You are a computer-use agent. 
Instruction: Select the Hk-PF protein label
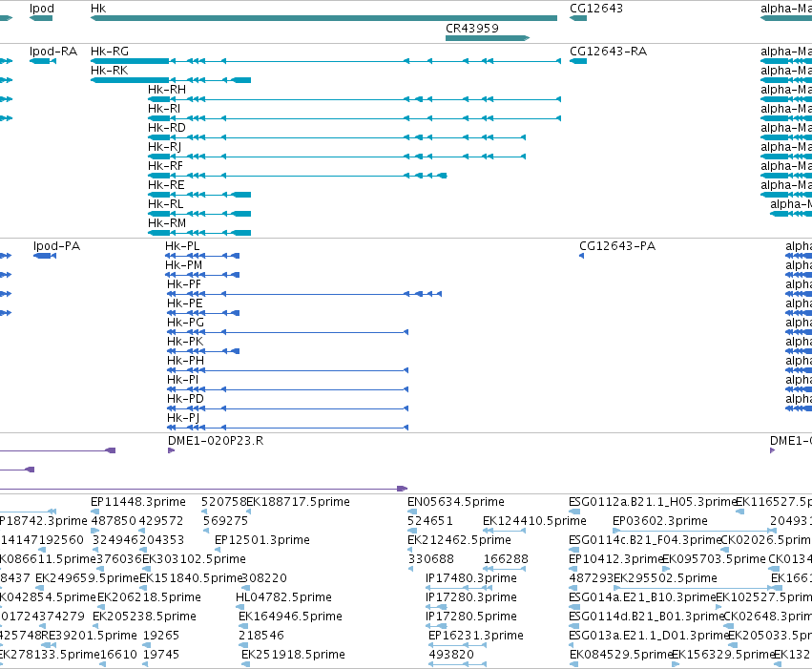coord(184,284)
